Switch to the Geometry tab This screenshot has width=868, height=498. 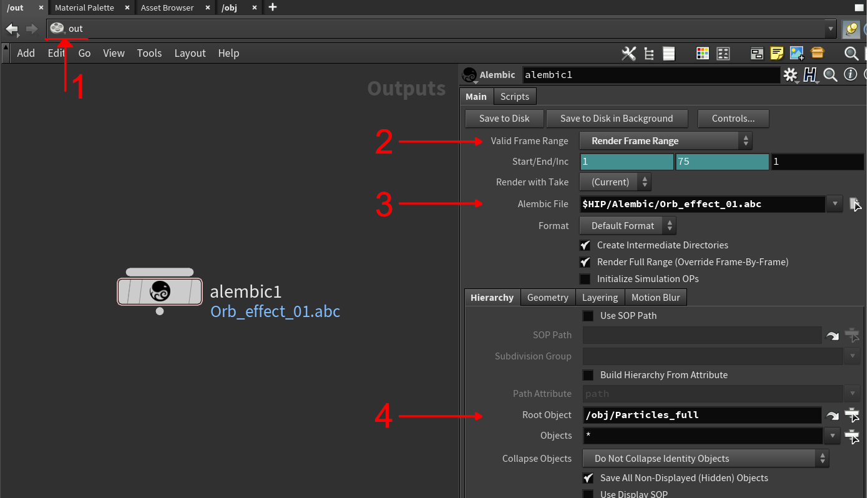pos(547,298)
